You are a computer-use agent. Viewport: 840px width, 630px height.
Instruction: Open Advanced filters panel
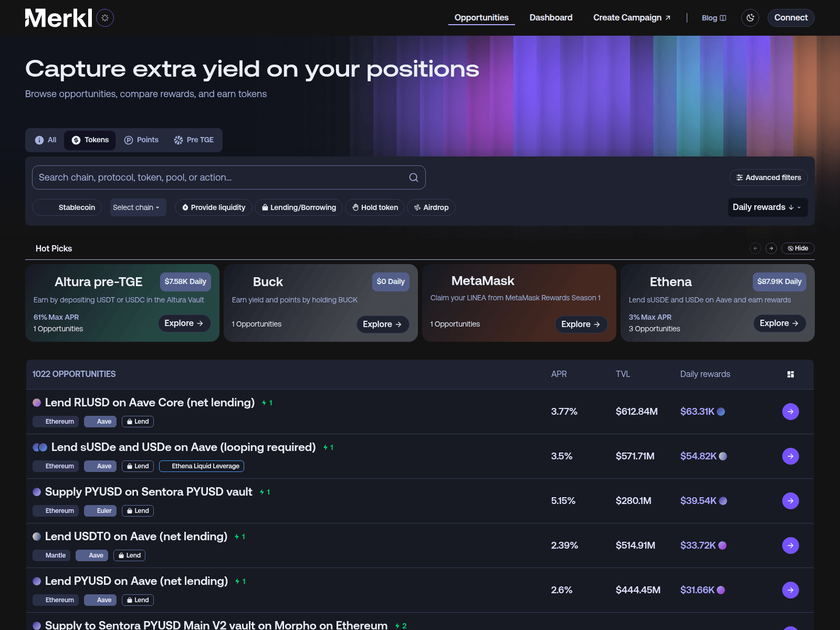coord(769,177)
